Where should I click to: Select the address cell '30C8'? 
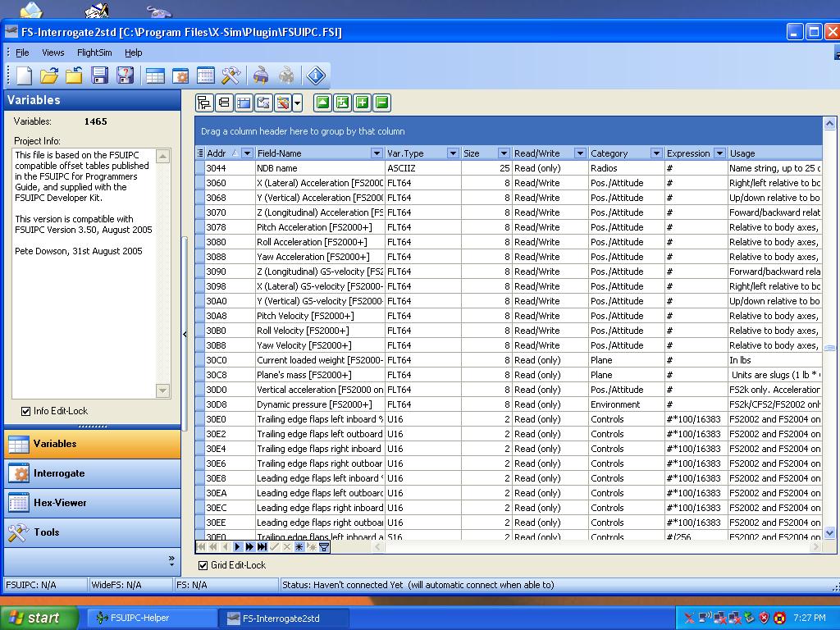(230, 375)
